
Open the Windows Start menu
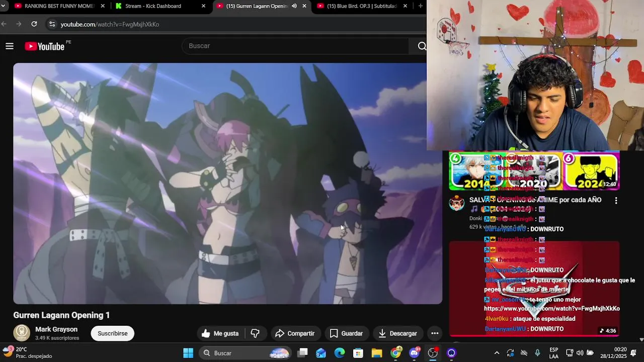188,353
